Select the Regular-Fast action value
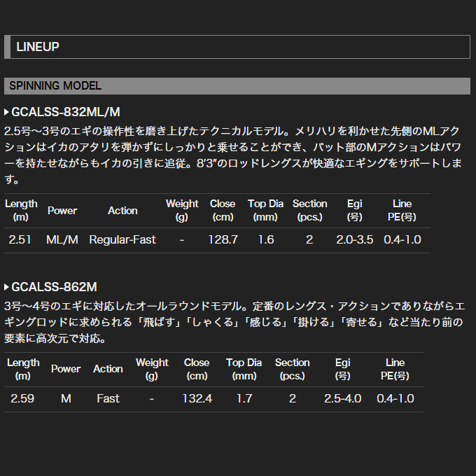Image resolution: width=476 pixels, height=476 pixels. 122,239
